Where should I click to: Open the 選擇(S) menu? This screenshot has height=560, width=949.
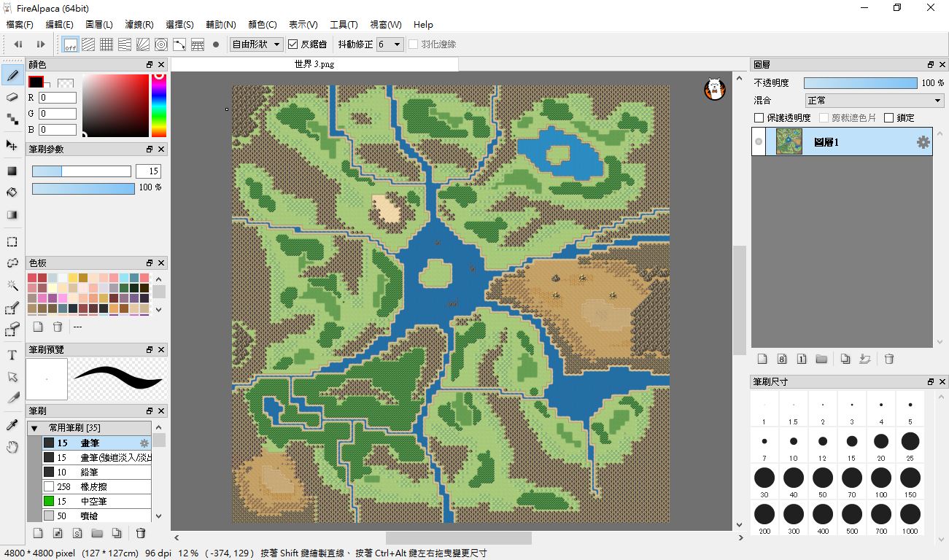pyautogui.click(x=180, y=24)
